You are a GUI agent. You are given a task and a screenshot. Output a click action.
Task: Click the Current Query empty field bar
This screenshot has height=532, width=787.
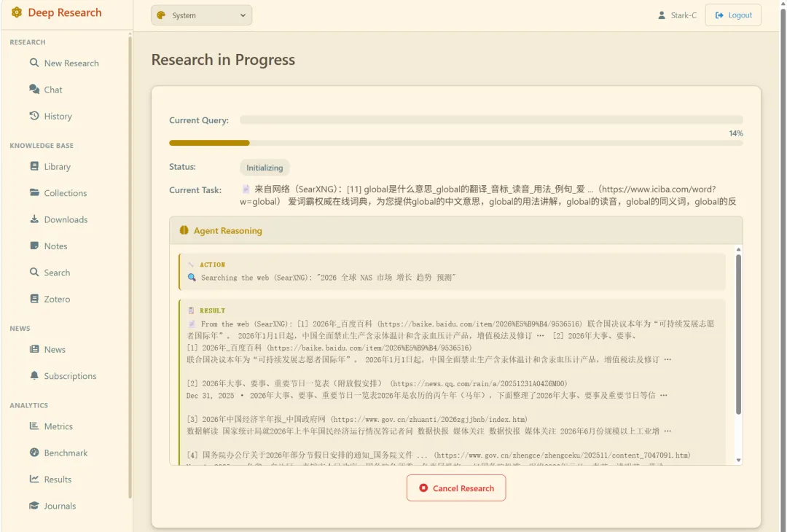pyautogui.click(x=491, y=120)
